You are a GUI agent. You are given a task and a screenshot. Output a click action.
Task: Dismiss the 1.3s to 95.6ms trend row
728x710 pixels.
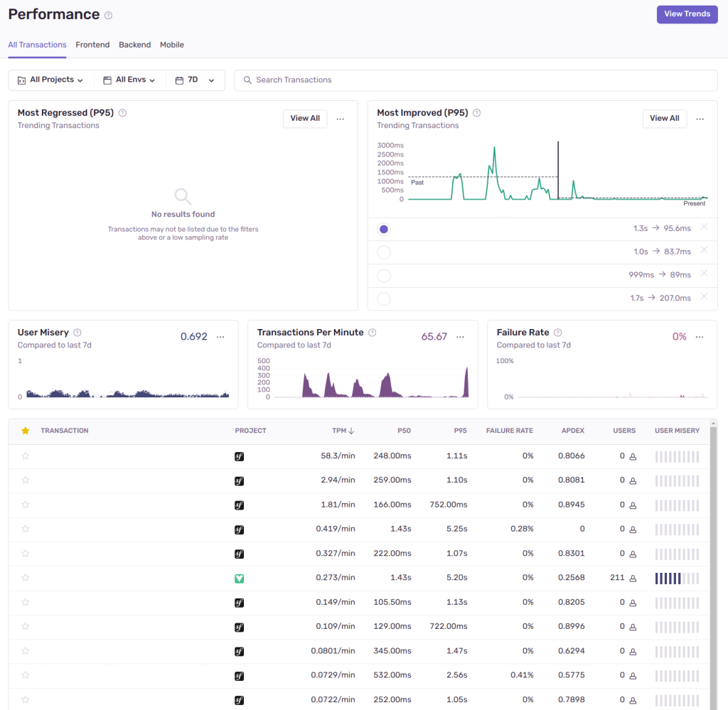click(x=704, y=227)
